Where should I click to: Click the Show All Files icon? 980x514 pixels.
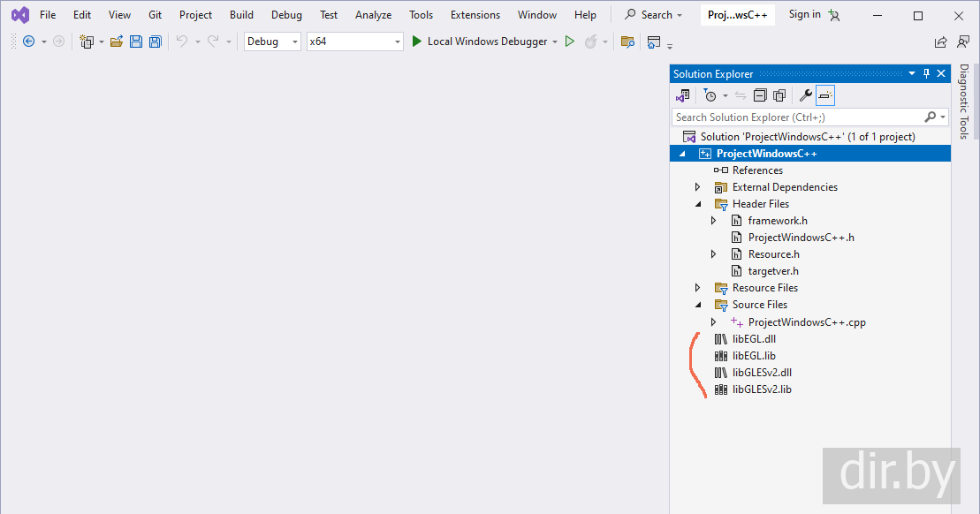click(779, 95)
